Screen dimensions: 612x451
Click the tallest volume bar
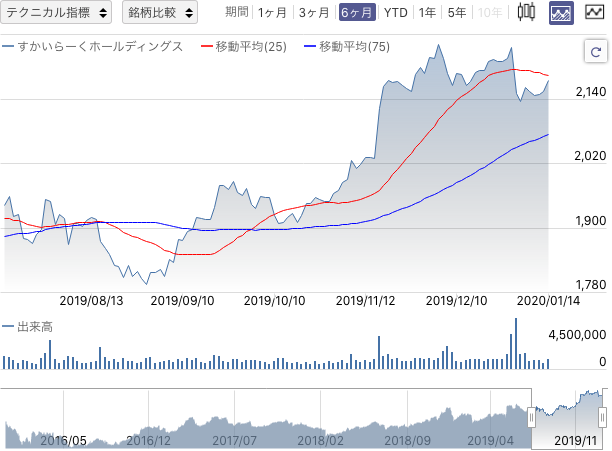click(x=516, y=344)
